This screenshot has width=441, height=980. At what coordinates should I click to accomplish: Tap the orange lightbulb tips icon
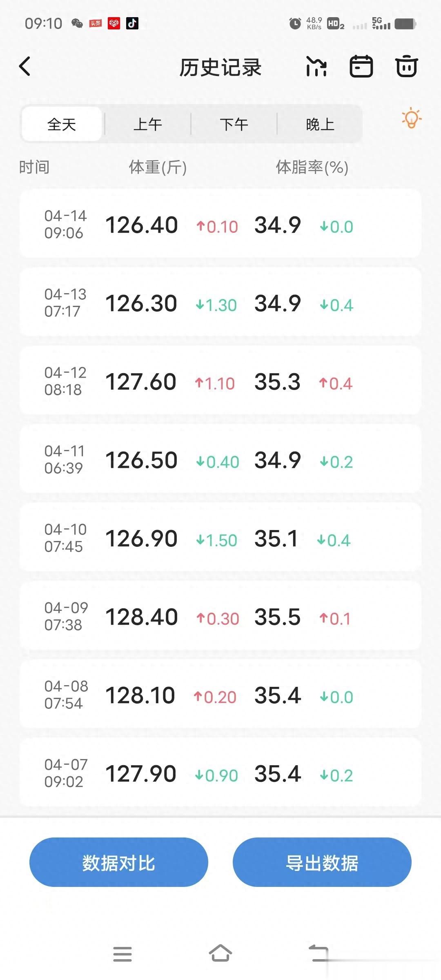pos(411,119)
